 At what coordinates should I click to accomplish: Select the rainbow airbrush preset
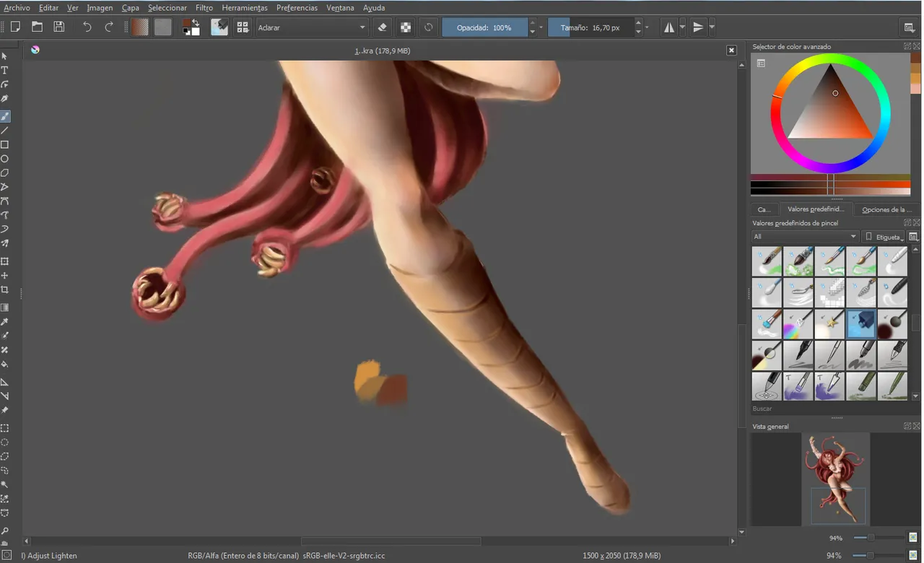pos(798,324)
